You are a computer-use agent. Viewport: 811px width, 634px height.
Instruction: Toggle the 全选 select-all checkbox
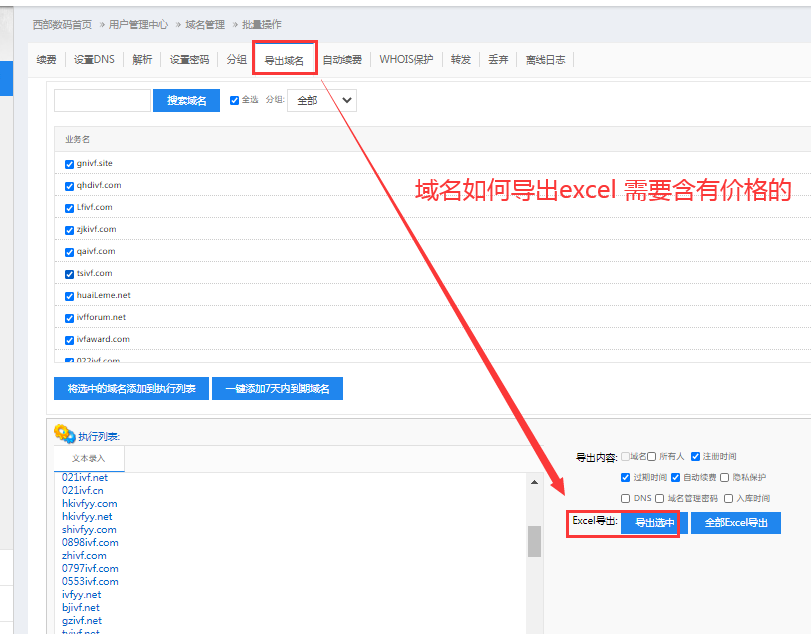(234, 99)
